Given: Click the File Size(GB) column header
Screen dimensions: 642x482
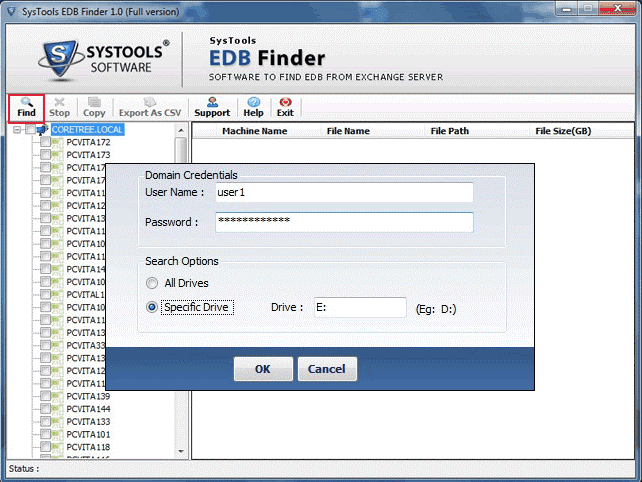Looking at the screenshot, I should (x=563, y=131).
